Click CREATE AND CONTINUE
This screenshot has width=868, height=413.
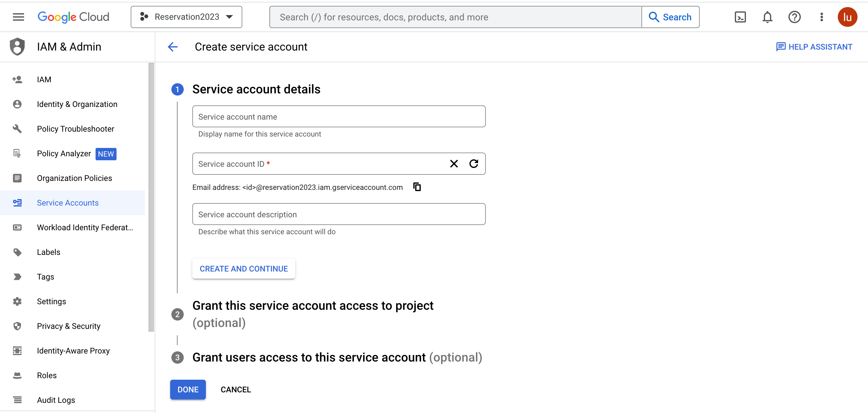click(243, 268)
